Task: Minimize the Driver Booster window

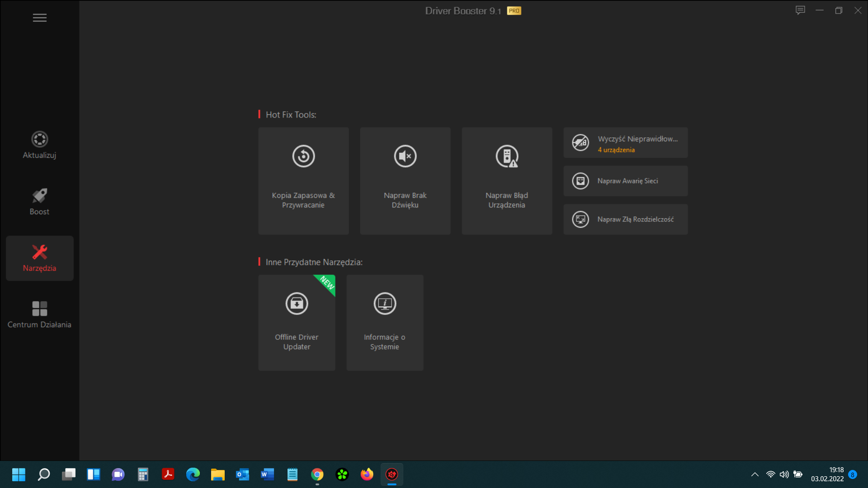Action: pyautogui.click(x=820, y=10)
